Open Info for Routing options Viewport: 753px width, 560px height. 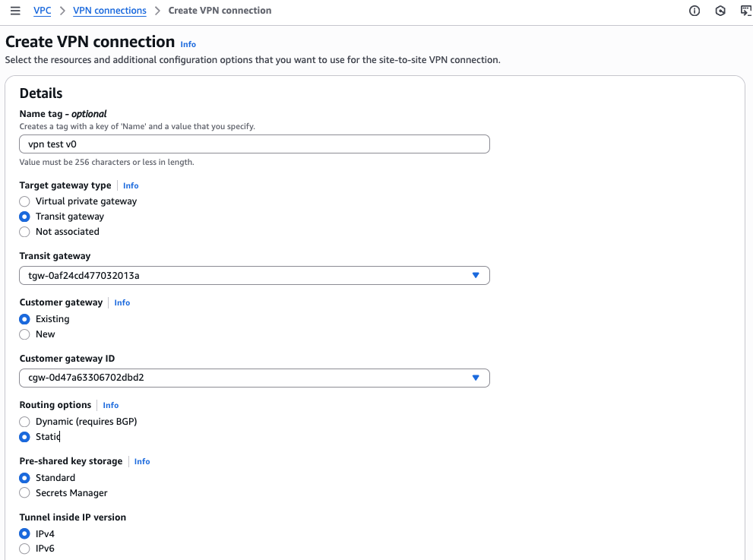[111, 405]
